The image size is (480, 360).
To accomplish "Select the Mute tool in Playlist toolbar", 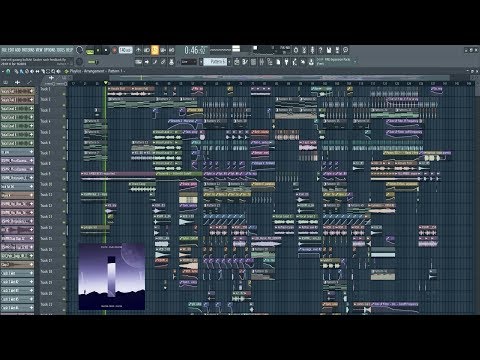I will click(x=32, y=71).
